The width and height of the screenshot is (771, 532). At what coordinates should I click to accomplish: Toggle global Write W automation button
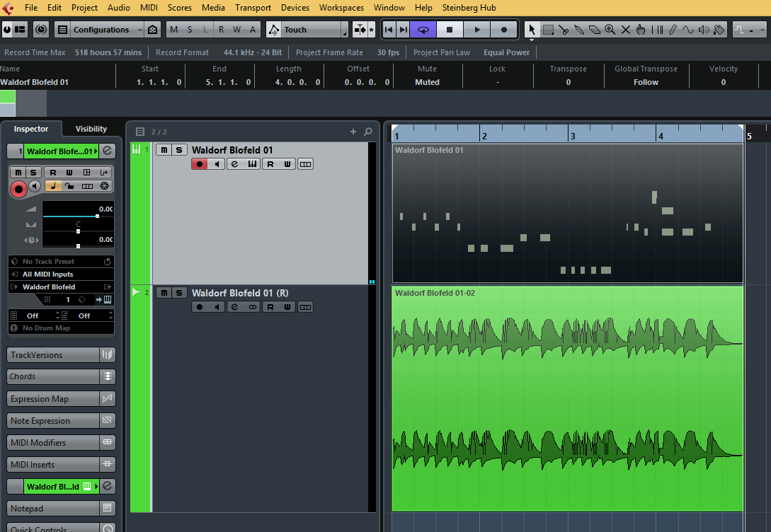pyautogui.click(x=236, y=30)
